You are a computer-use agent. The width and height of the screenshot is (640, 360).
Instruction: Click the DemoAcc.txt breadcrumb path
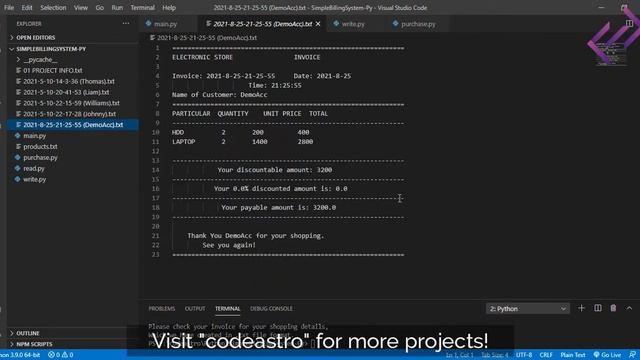point(203,38)
